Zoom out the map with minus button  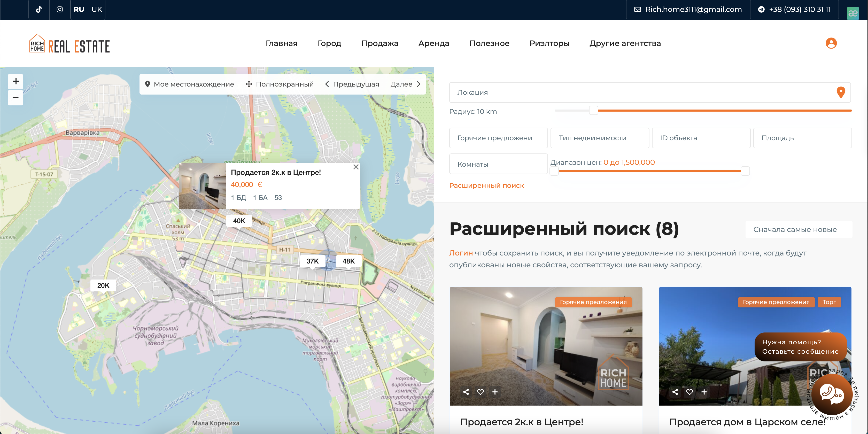(16, 98)
